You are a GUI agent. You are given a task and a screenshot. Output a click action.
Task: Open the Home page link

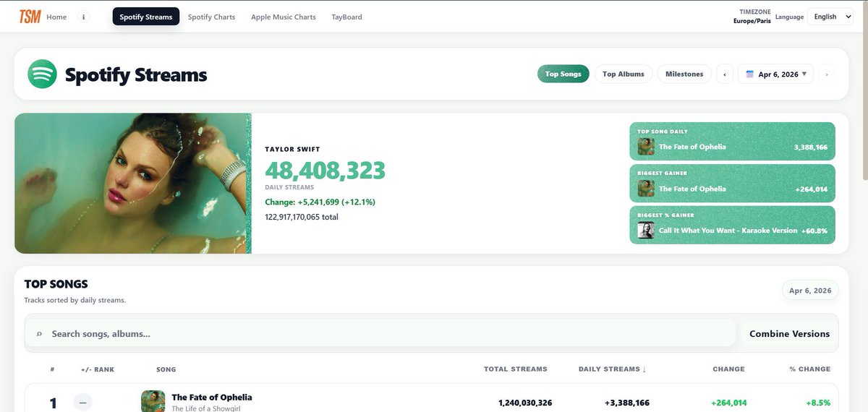click(56, 17)
